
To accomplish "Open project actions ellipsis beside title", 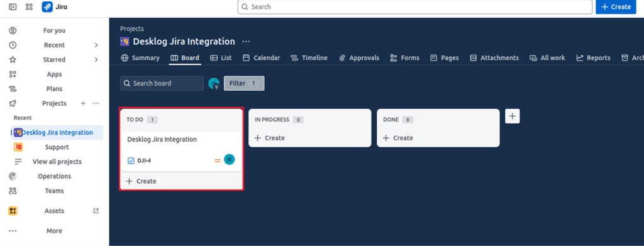I will click(246, 42).
